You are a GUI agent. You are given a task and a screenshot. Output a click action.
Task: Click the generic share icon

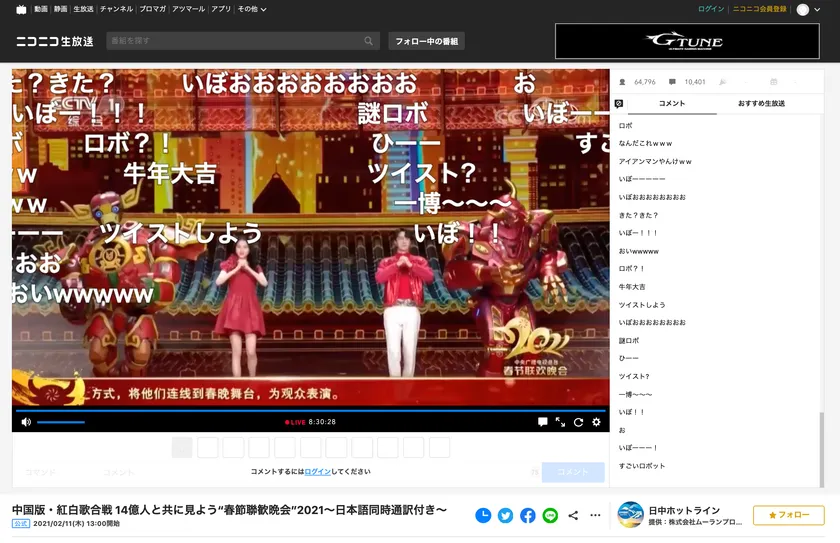point(573,516)
